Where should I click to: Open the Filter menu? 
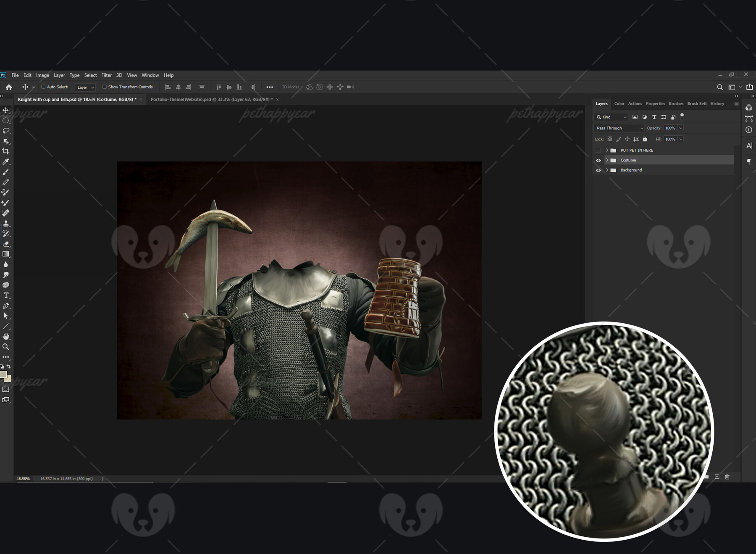tap(106, 75)
